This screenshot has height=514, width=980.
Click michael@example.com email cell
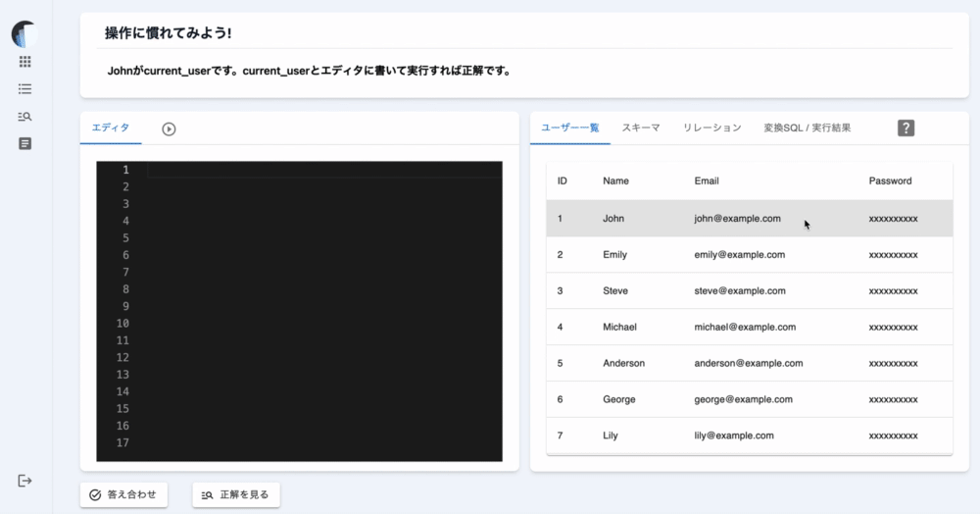[745, 327]
